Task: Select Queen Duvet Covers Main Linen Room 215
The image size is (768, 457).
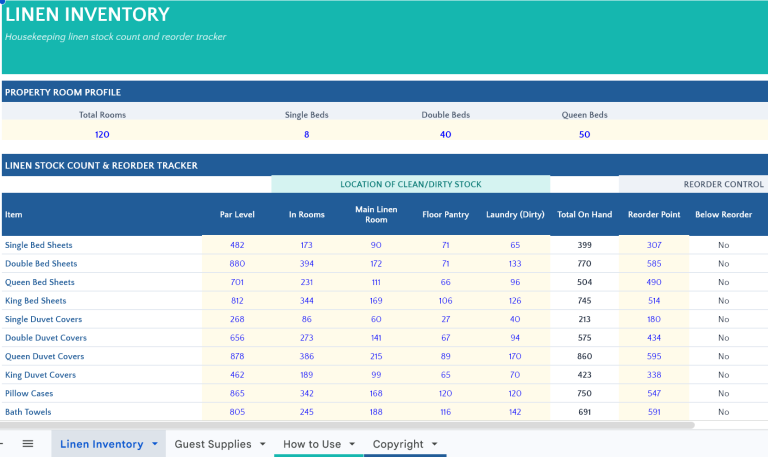Action: [x=376, y=357]
